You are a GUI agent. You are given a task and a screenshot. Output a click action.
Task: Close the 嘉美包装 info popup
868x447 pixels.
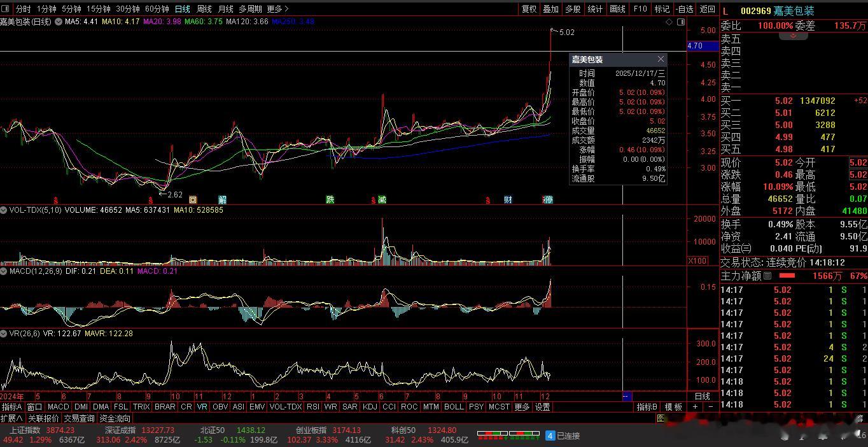tap(661, 59)
